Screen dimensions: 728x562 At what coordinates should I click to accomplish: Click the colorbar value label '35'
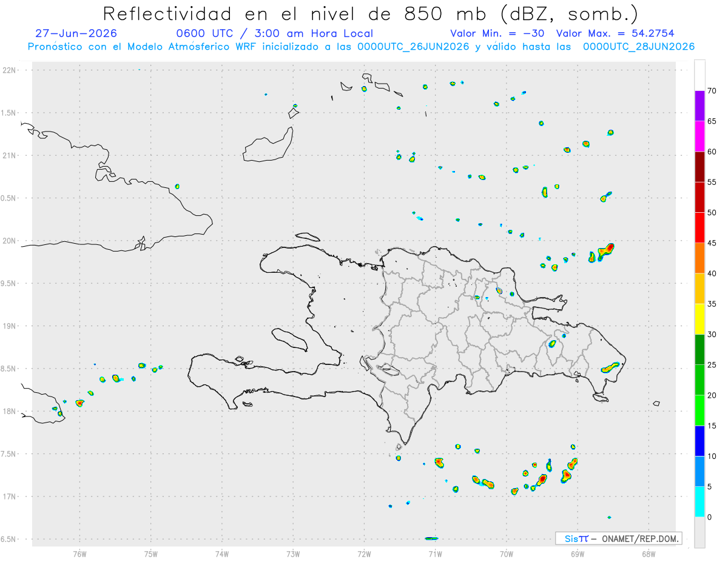point(712,304)
